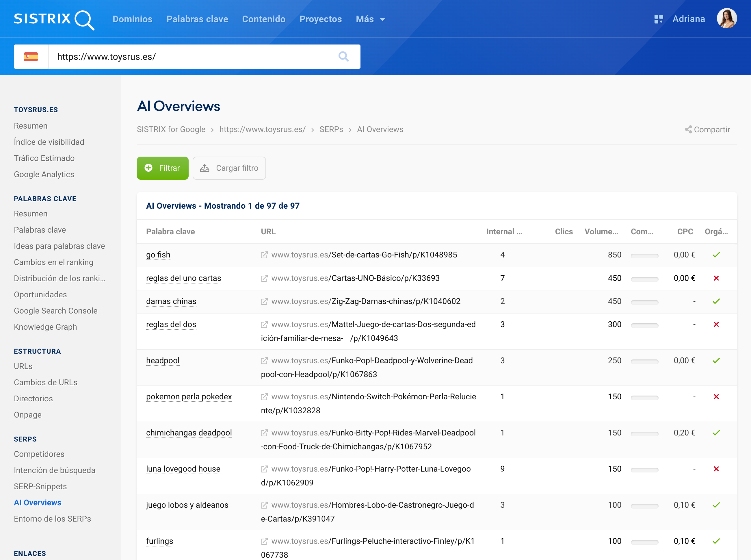
Task: Sort by the Volume column header
Action: pos(601,231)
